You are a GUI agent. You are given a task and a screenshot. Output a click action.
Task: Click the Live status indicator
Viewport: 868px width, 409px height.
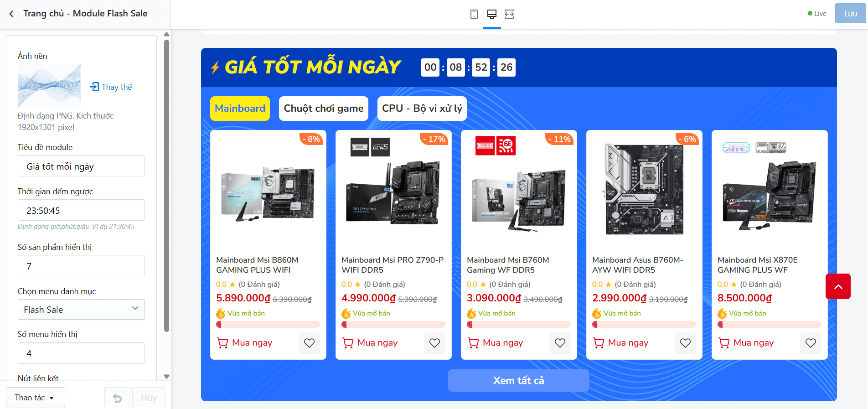817,14
